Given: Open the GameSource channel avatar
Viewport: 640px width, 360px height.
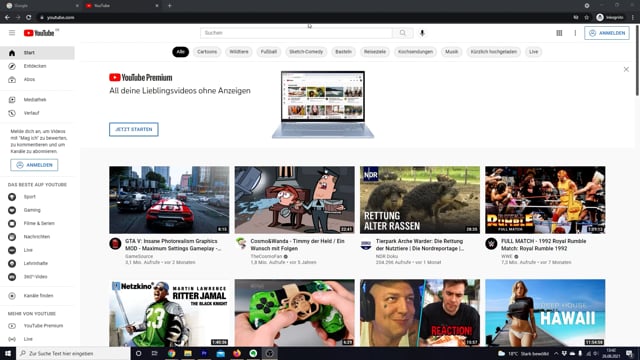Looking at the screenshot, I should [115, 244].
